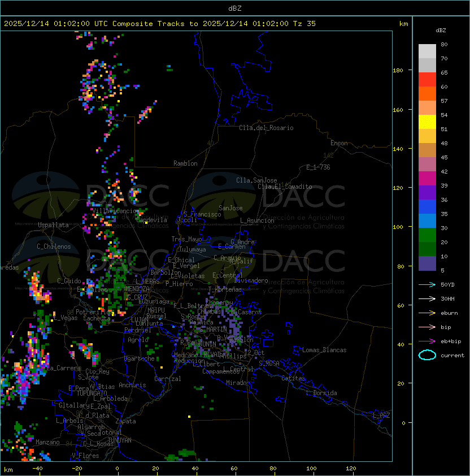Click the 'TUNUYAN' place label
Screen dimensions: 470x476
point(120,440)
